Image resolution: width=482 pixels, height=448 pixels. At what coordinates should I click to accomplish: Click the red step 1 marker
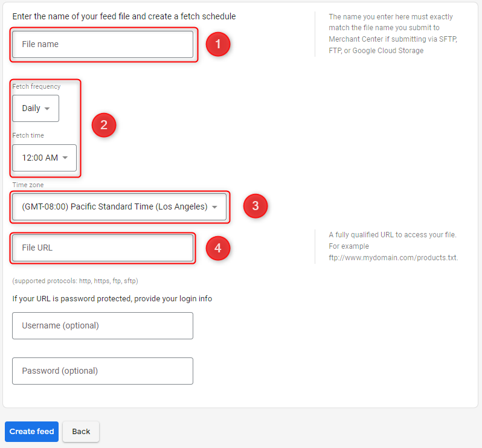tap(218, 44)
